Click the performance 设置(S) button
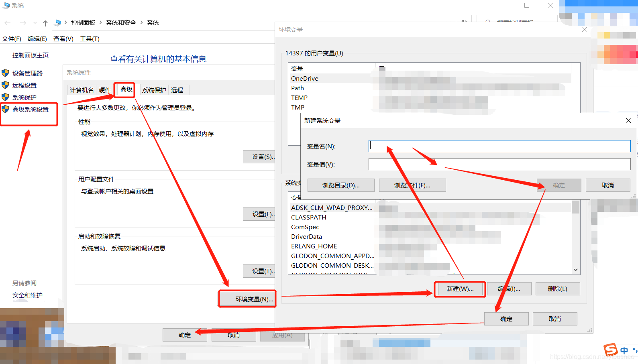This screenshot has width=638, height=364. (x=259, y=157)
